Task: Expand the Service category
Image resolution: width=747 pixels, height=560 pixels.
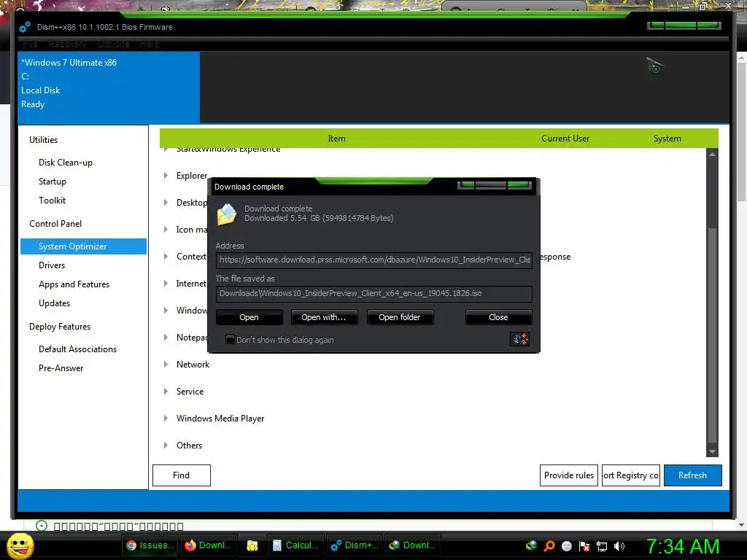Action: tap(166, 392)
